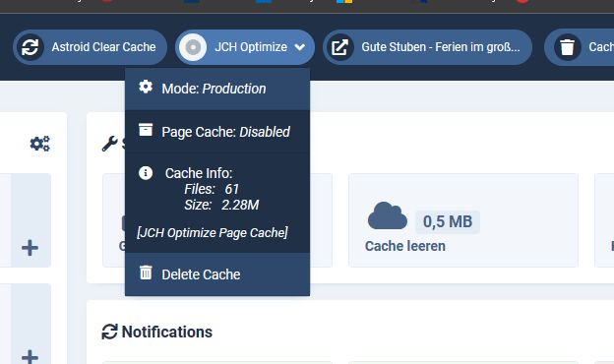614x364 pixels.
Task: Choose Delete Cache from the menu
Action: click(x=217, y=273)
